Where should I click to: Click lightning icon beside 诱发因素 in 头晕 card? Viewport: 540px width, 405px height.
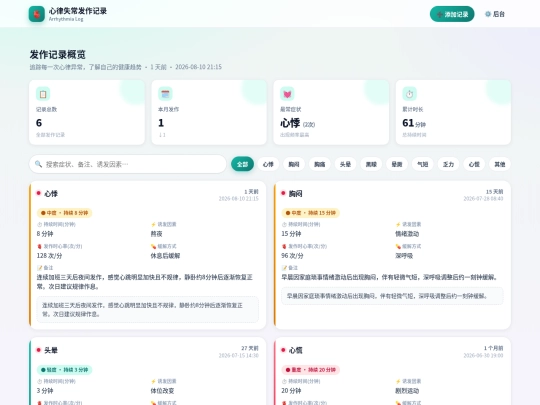(x=153, y=381)
